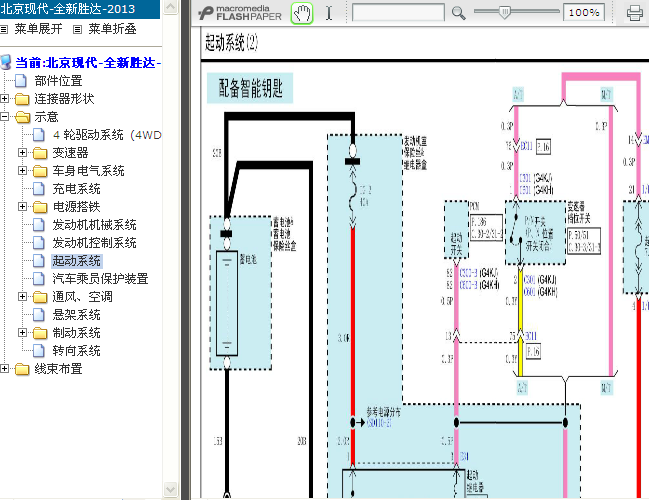Image resolution: width=649 pixels, height=500 pixels.
Task: Collapse the 示意 tree node
Action: coord(5,117)
